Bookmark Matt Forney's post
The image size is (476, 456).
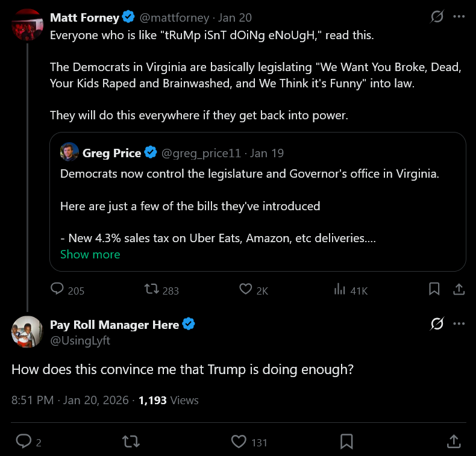[x=434, y=289]
